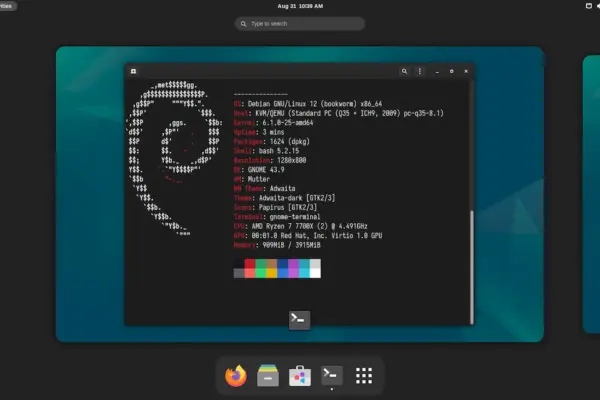Click the red color block in neofetch
Image resolution: width=600 pixels, height=400 pixels.
[x=250, y=263]
